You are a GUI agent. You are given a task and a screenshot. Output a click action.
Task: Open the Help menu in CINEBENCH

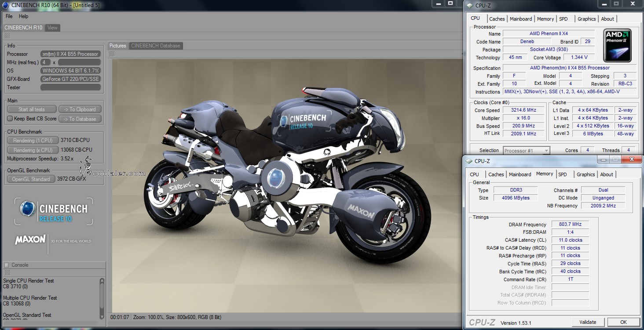pyautogui.click(x=24, y=16)
